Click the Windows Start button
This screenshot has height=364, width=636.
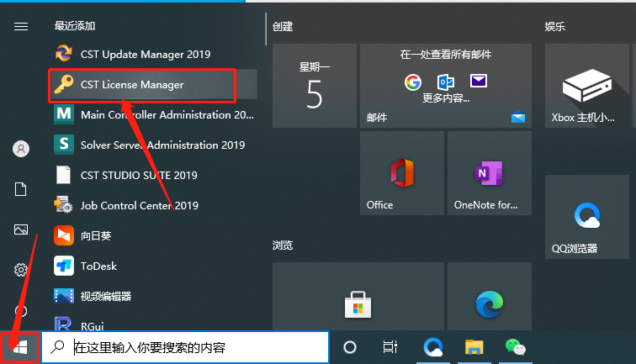tap(20, 347)
